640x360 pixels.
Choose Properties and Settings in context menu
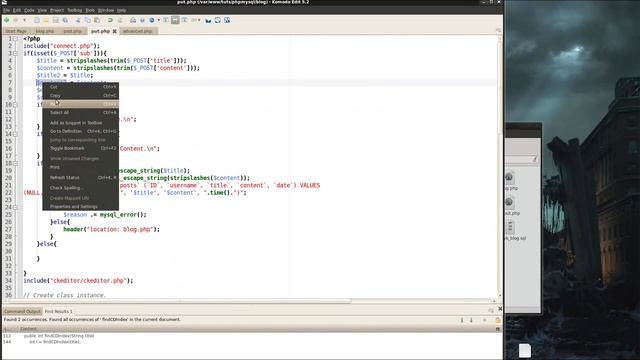coord(80,207)
